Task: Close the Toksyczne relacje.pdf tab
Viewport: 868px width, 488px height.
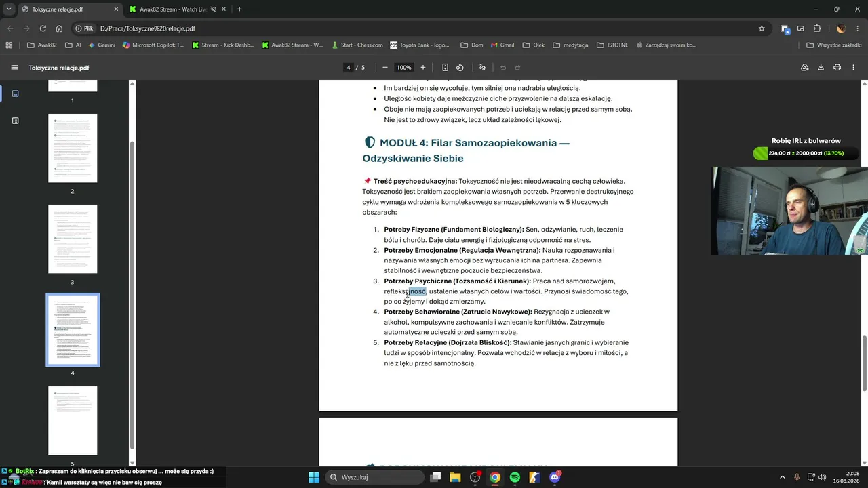Action: tap(116, 9)
